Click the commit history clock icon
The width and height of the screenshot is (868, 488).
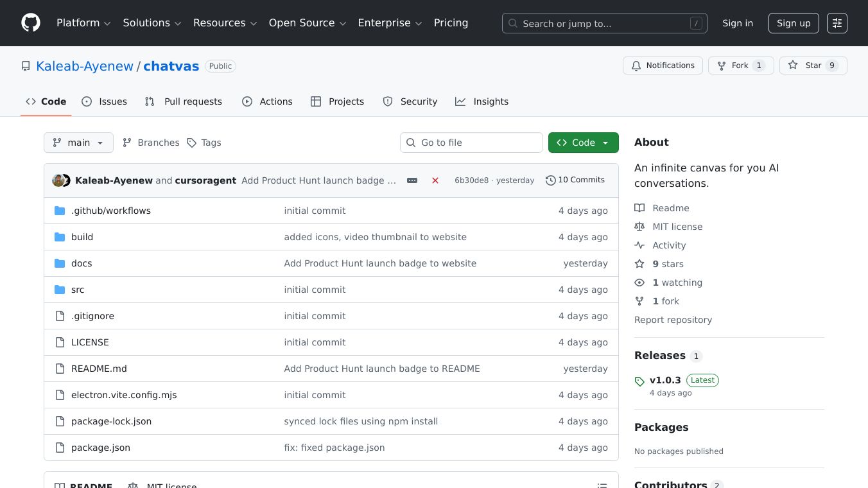pyautogui.click(x=550, y=180)
